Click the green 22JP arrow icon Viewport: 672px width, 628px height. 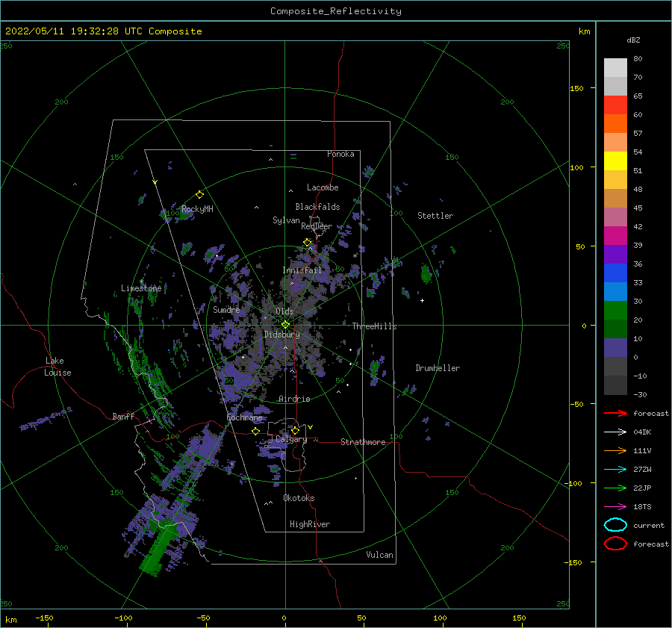(x=615, y=488)
